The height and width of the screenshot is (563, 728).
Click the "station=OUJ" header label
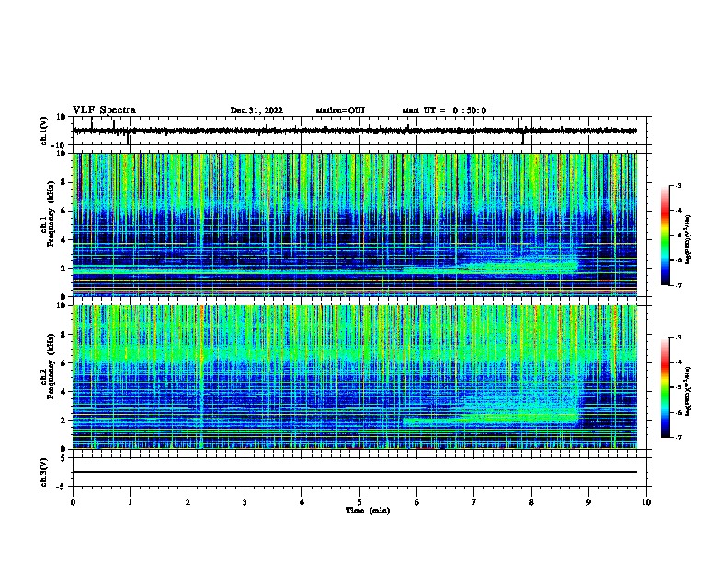340,110
